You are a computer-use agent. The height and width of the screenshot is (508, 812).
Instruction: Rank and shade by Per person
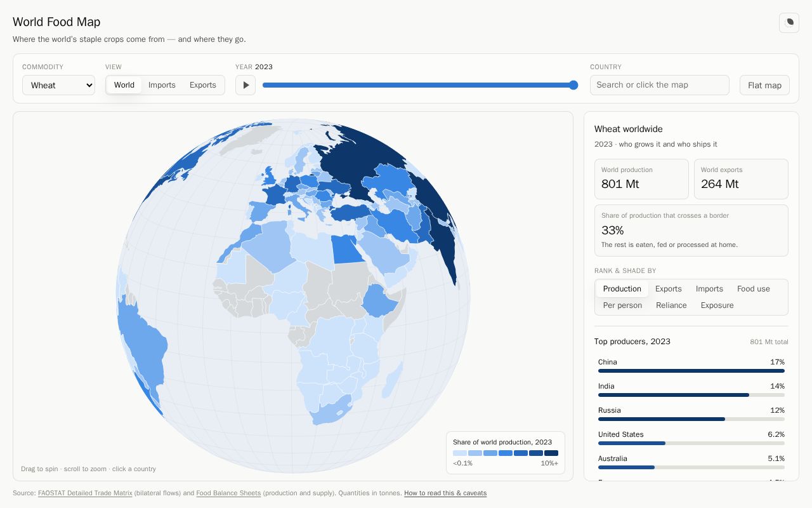[x=622, y=305]
